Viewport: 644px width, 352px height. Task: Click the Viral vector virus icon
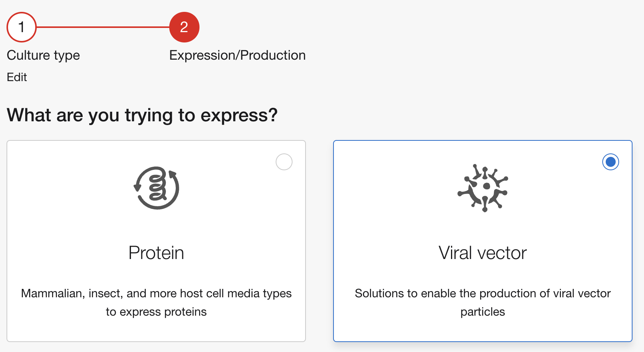(483, 188)
